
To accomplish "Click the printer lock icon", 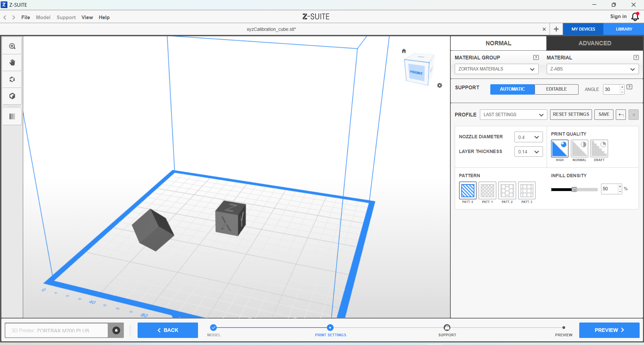I will tap(116, 331).
